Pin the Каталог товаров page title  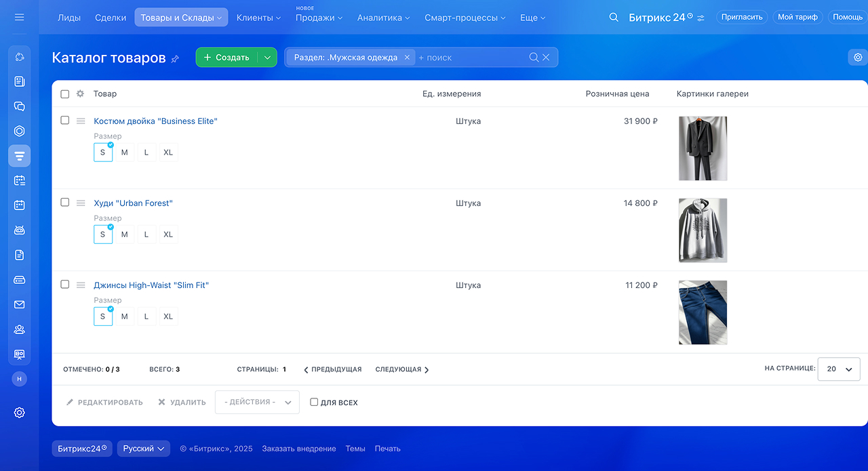[175, 59]
